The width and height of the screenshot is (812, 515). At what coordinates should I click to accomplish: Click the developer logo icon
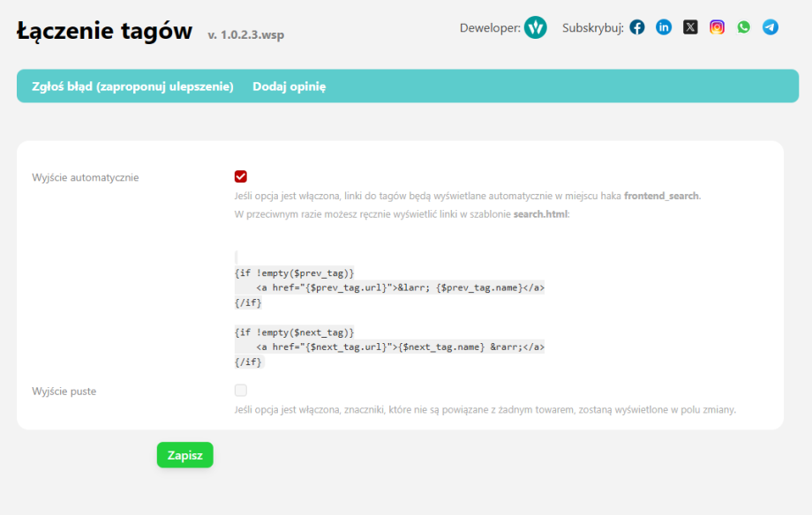click(535, 27)
